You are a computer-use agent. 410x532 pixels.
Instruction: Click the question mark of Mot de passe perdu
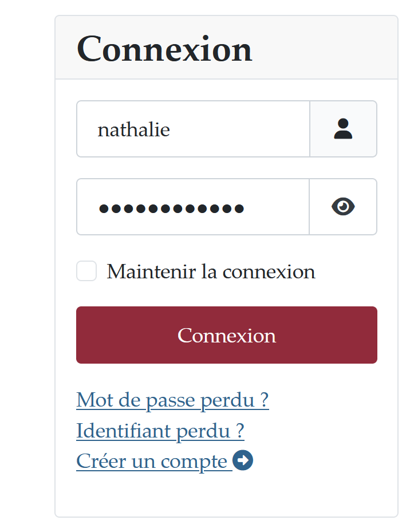pyautogui.click(x=263, y=400)
